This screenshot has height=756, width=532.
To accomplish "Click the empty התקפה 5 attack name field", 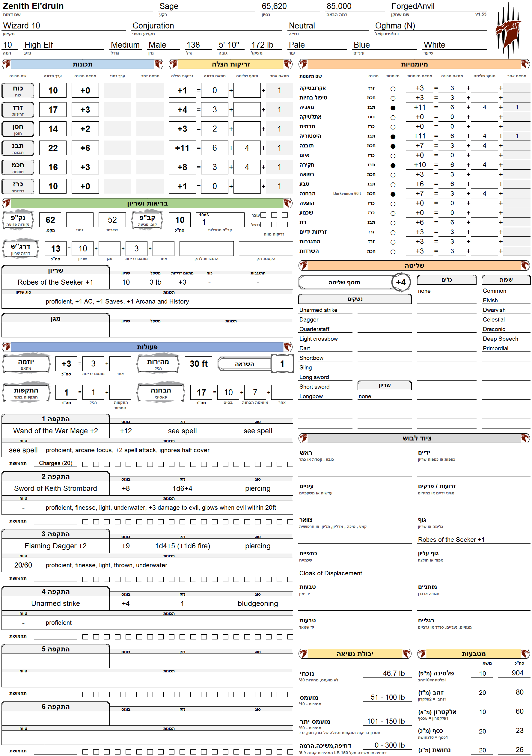I will point(55,661).
